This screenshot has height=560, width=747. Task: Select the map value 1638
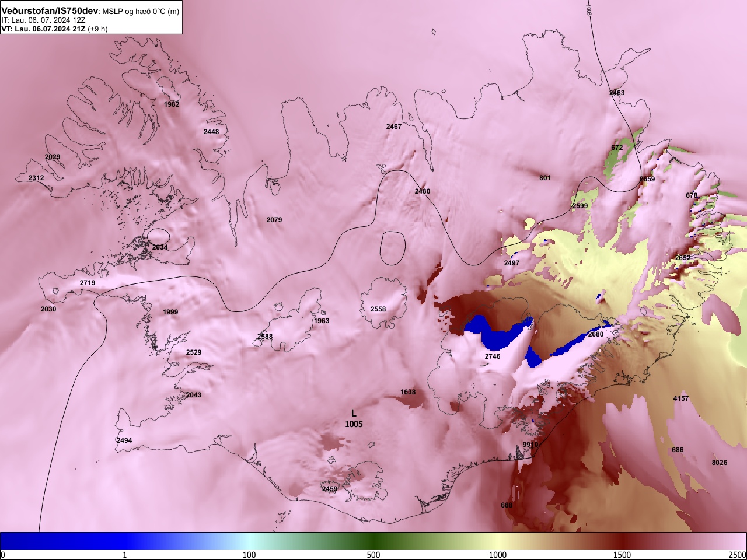click(x=408, y=392)
